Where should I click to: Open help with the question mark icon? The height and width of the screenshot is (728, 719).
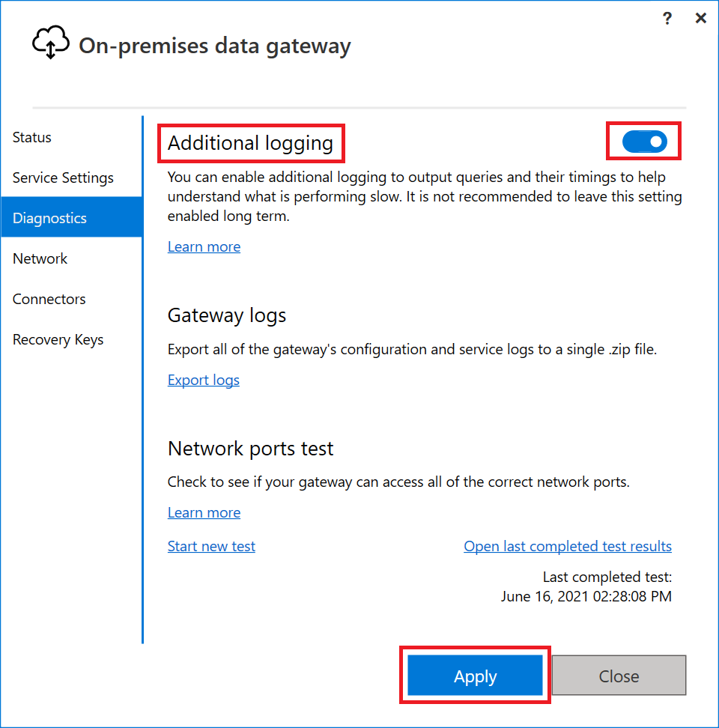coord(667,18)
